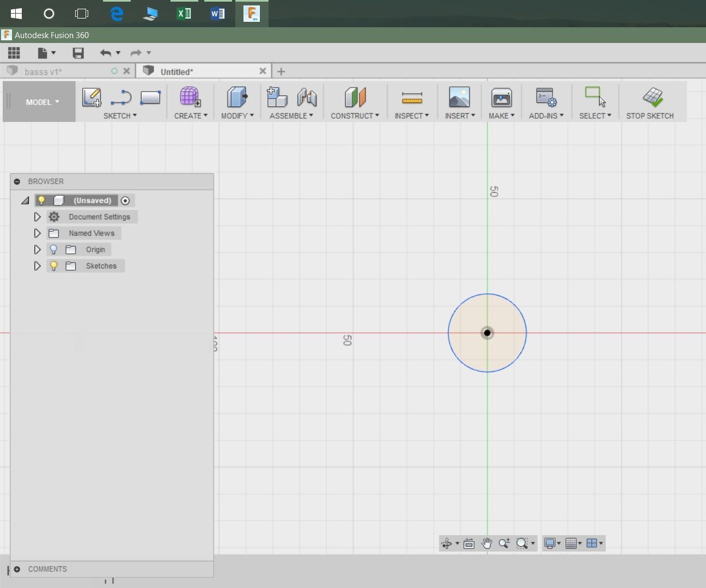Select the Line sketch tool

121,98
